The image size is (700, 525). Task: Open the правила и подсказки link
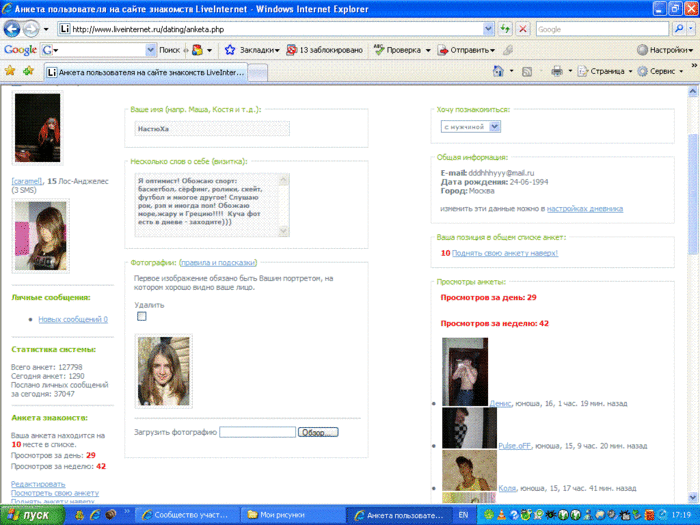(x=218, y=262)
